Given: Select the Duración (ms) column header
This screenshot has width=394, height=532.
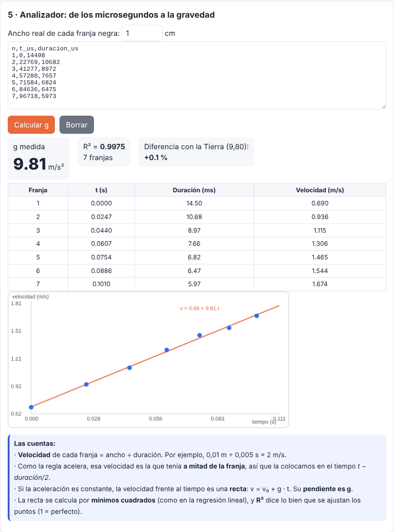Looking at the screenshot, I should pyautogui.click(x=194, y=190).
